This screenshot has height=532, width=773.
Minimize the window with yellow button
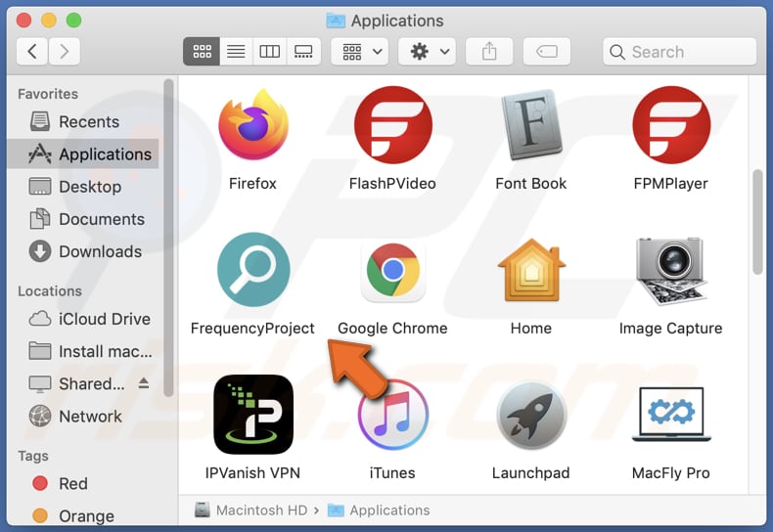[49, 21]
